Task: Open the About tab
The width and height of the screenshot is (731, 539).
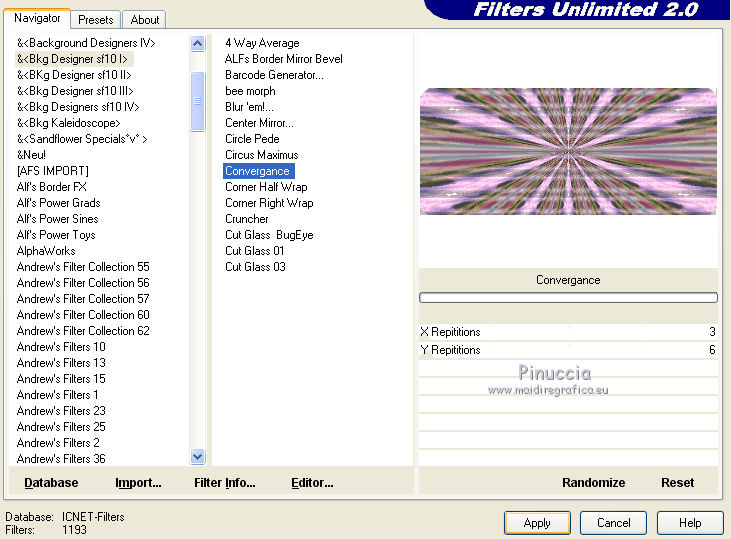Action: [145, 20]
